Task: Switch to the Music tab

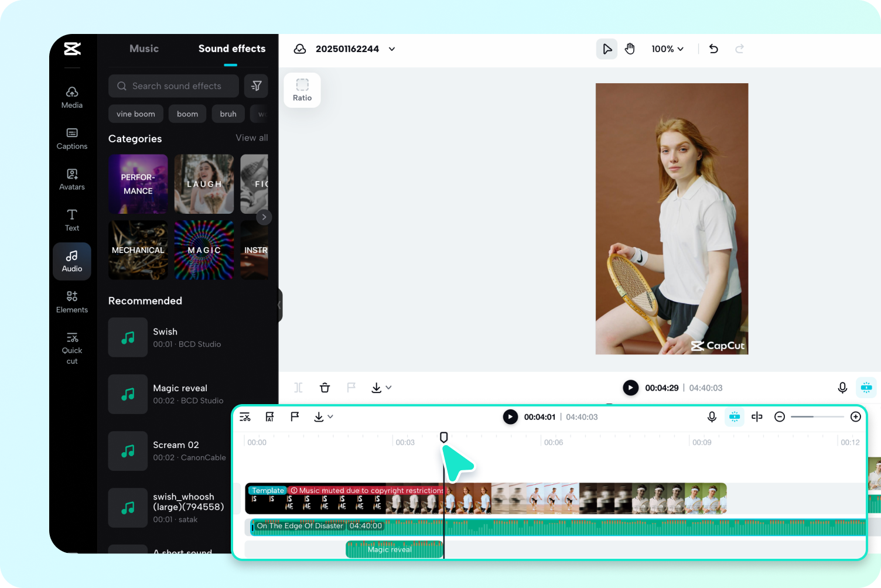Action: tap(144, 49)
